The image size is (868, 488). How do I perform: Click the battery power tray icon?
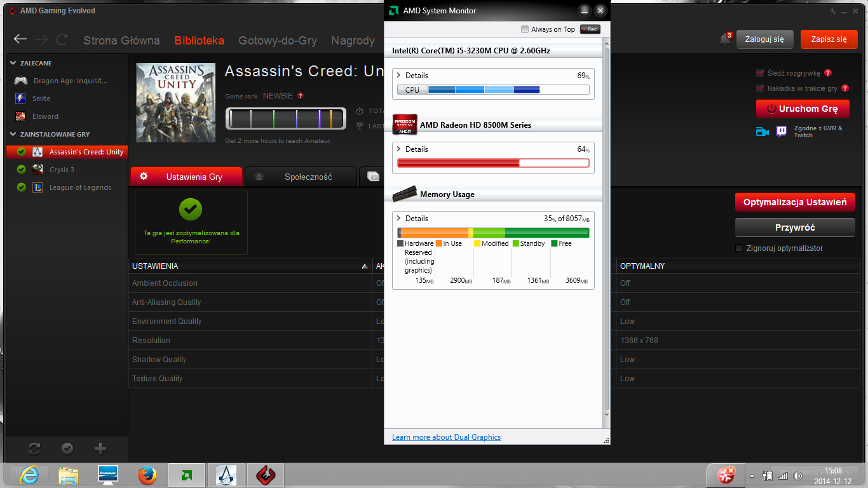[x=767, y=476]
